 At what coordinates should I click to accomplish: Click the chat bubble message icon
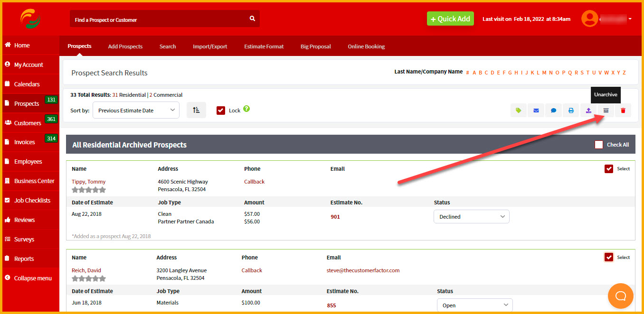(x=553, y=111)
